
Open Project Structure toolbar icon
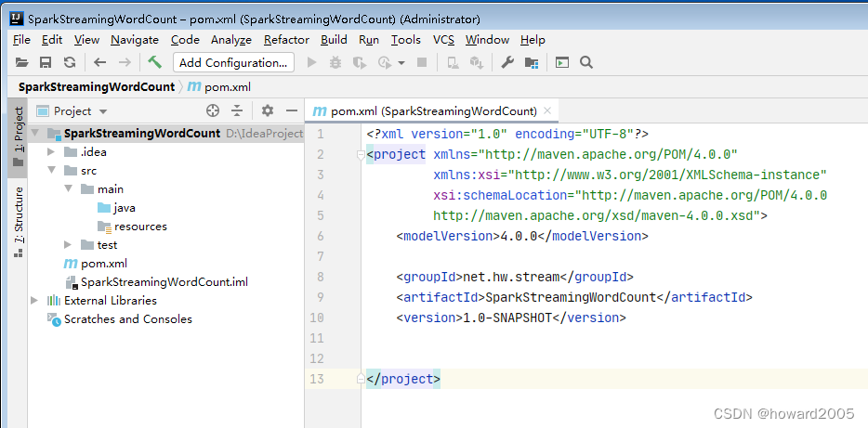pos(532,63)
